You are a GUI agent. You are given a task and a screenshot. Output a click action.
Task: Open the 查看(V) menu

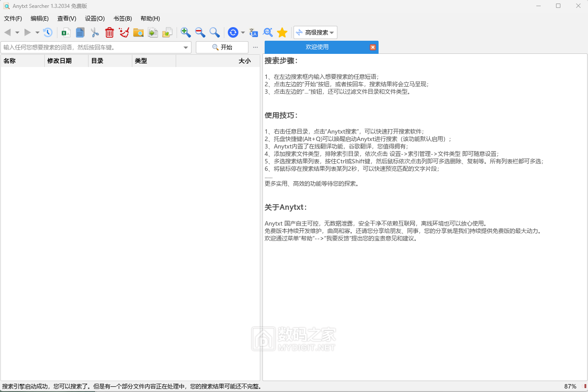pyautogui.click(x=67, y=18)
